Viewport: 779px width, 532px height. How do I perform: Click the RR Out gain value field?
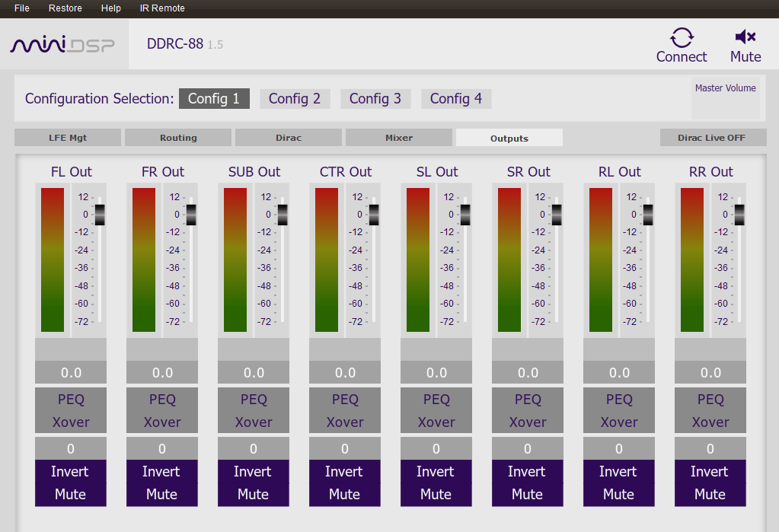[x=710, y=372]
